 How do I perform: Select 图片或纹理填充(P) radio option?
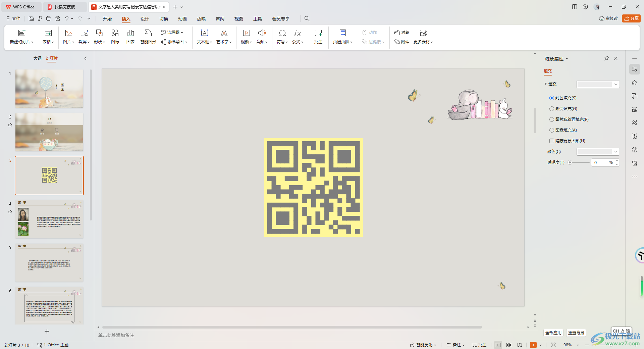coord(552,119)
